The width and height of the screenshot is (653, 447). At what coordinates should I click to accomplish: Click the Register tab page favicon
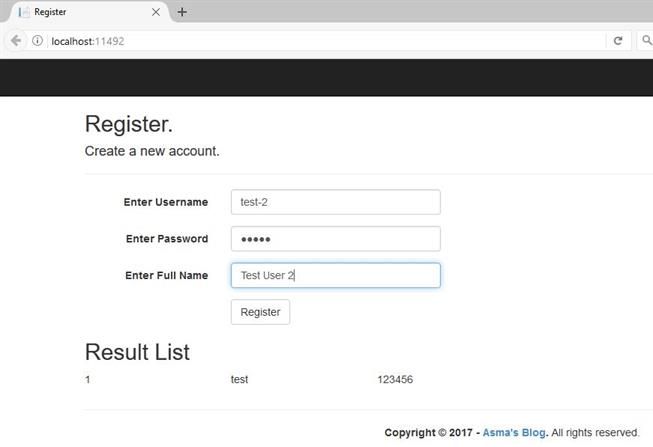[x=24, y=13]
